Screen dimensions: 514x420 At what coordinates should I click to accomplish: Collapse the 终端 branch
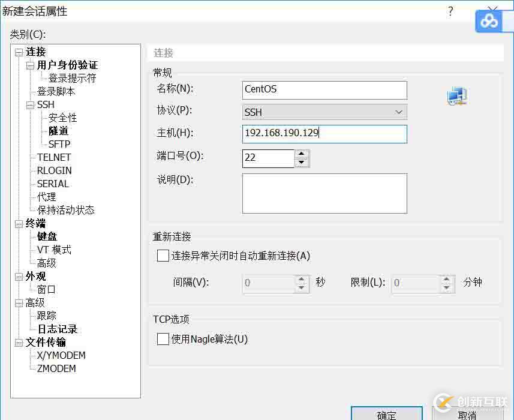coord(19,223)
